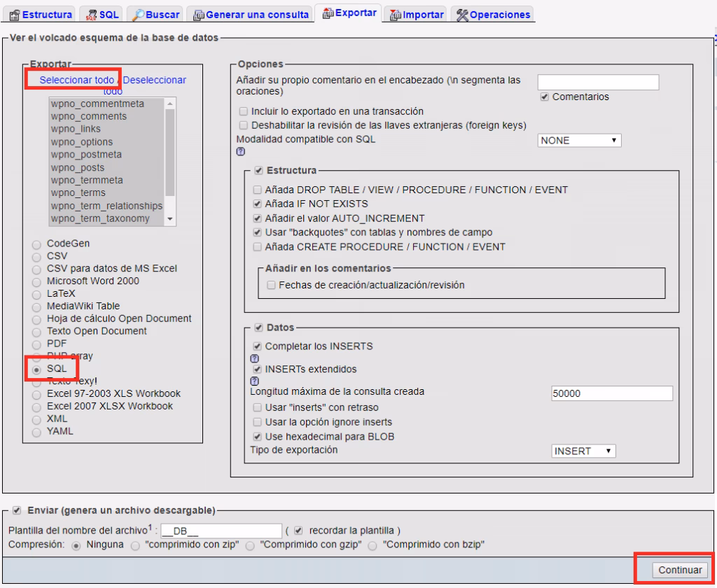Image resolution: width=717 pixels, height=588 pixels.
Task: Go to Generar una consulta tab
Action: pos(251,15)
